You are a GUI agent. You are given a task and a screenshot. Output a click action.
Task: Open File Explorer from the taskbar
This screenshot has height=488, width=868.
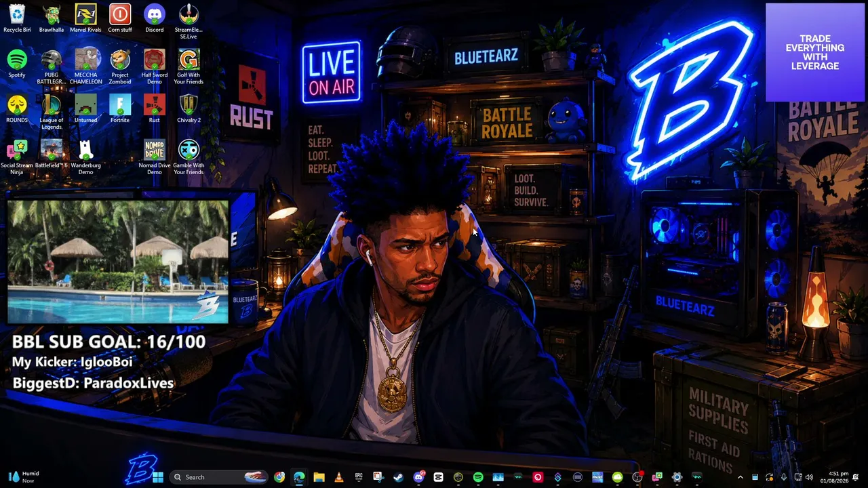tap(319, 477)
